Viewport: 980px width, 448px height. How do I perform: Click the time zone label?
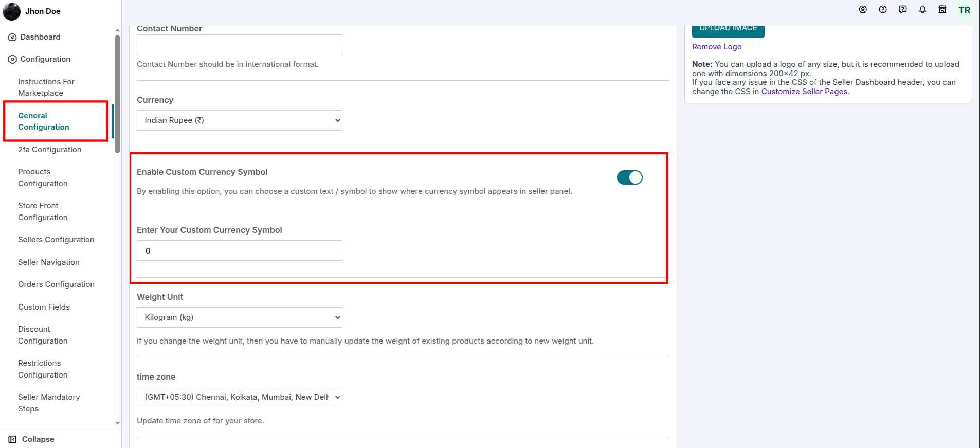click(156, 377)
